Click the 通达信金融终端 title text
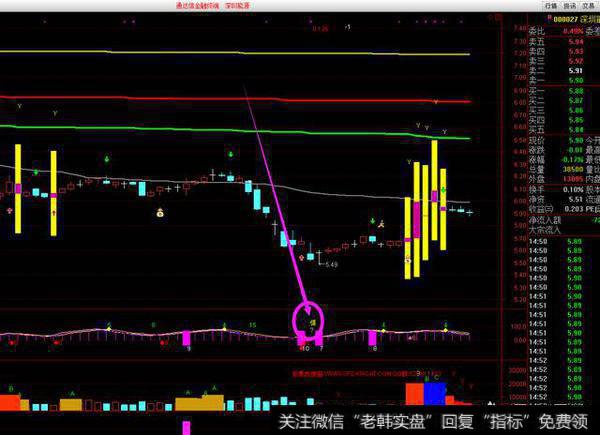Viewport: 600px width, 435px height. click(x=197, y=5)
